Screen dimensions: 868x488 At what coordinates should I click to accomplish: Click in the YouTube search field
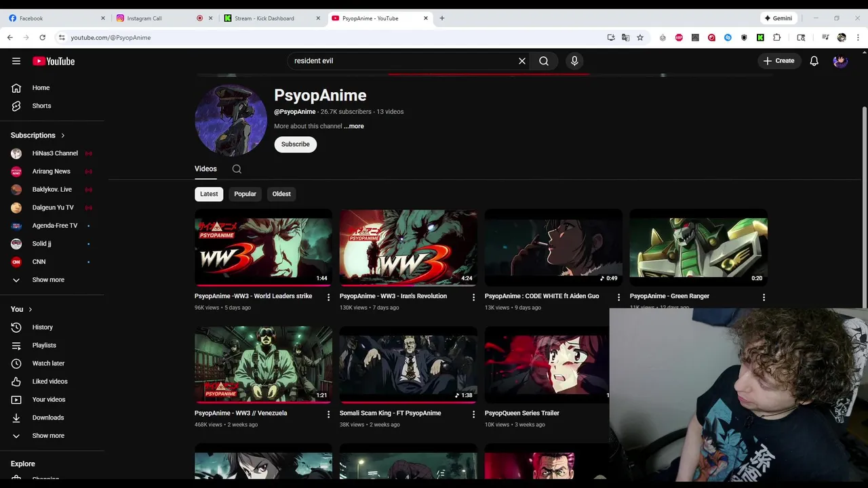pos(403,61)
